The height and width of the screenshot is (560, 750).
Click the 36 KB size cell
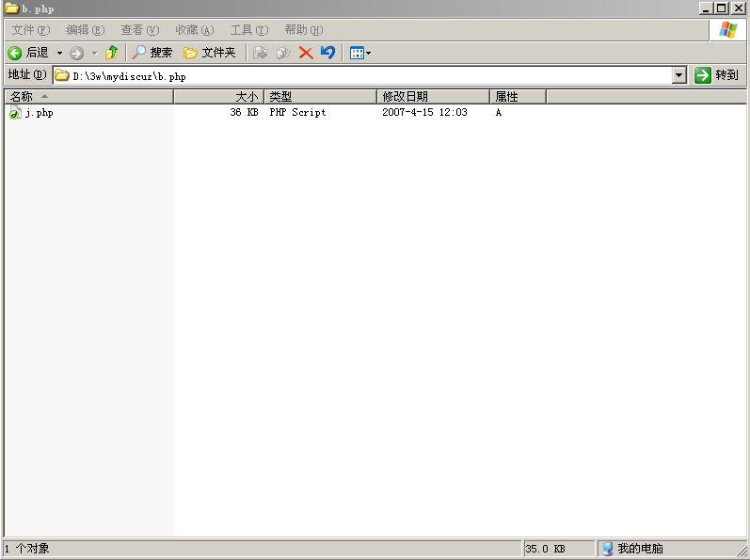(244, 112)
